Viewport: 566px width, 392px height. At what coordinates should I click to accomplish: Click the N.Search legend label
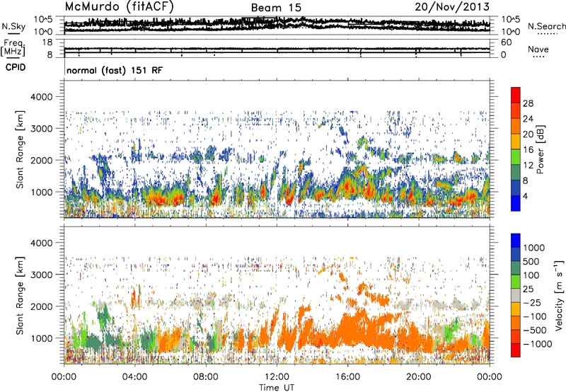(546, 26)
